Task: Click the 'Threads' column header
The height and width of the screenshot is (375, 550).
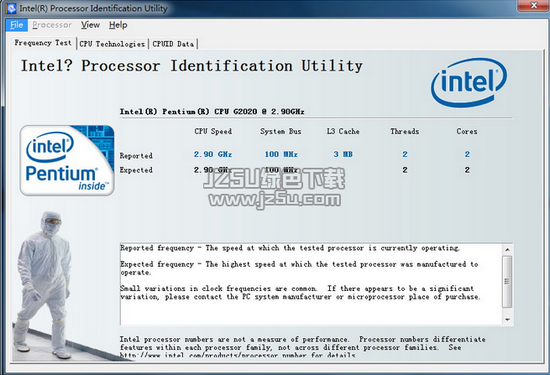Action: tap(404, 131)
